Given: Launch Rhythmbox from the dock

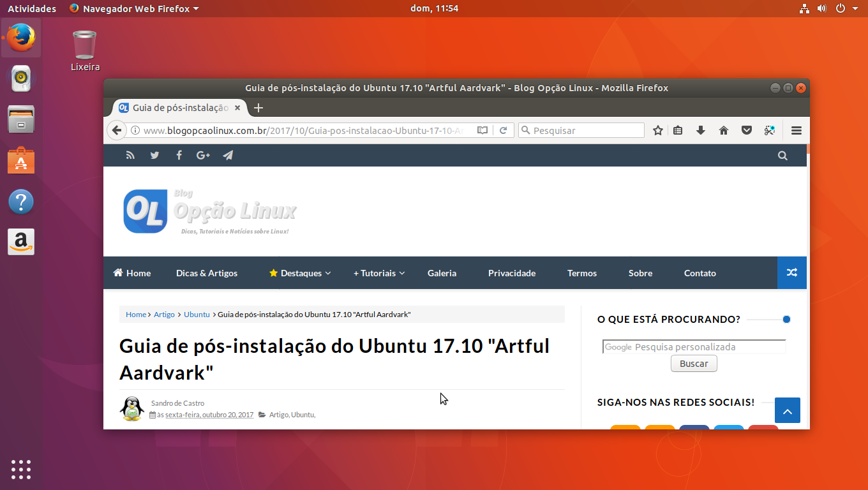Looking at the screenshot, I should click(x=20, y=78).
